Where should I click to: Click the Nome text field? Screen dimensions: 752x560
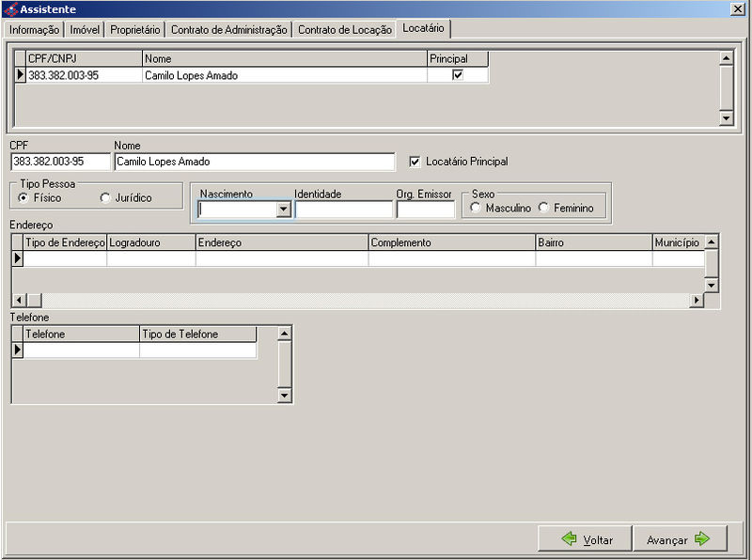click(x=254, y=162)
